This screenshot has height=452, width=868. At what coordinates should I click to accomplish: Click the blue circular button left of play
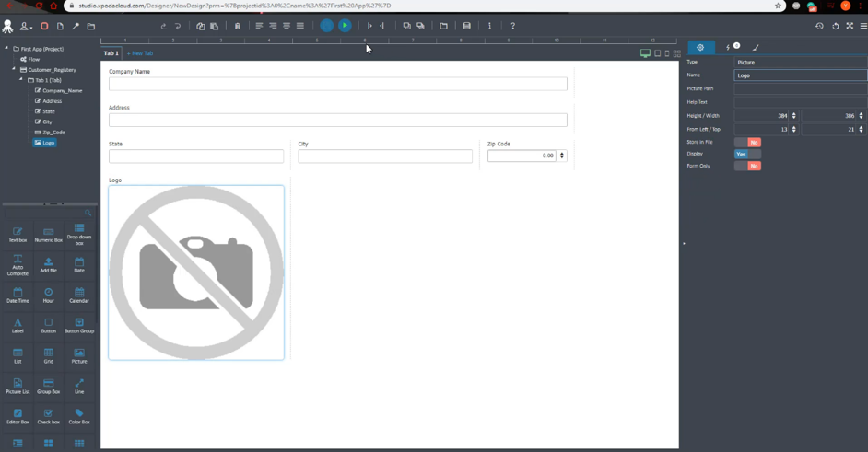pos(326,26)
